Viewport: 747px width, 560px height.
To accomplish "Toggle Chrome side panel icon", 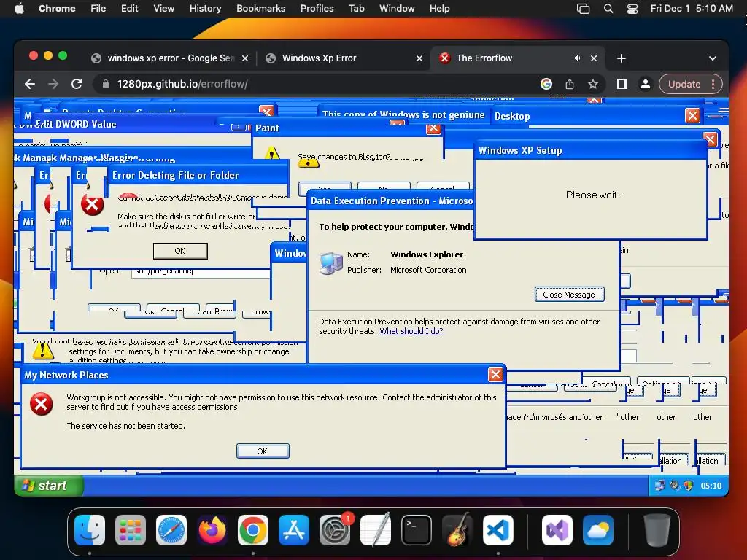I will click(x=622, y=85).
